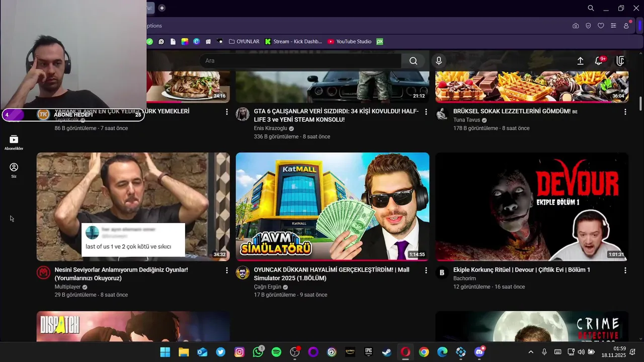Open the blue C bookmark icon

[x=196, y=42]
